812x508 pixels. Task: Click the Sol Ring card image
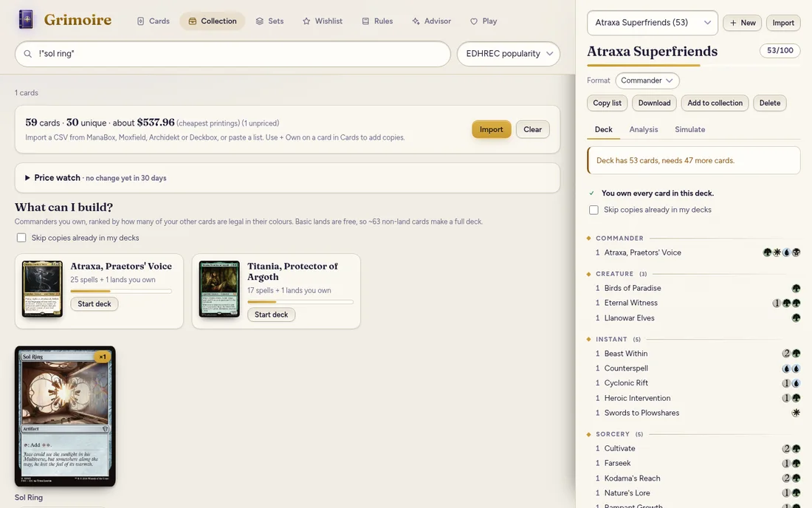(65, 416)
